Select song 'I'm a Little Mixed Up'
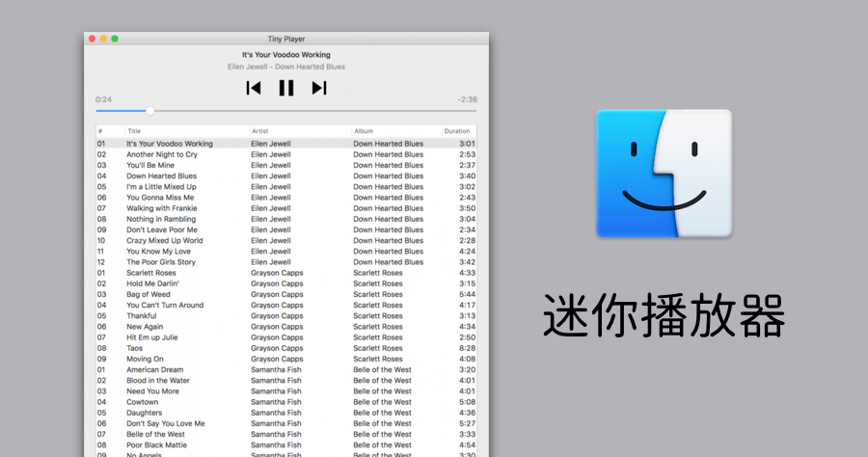The image size is (868, 457). (161, 186)
